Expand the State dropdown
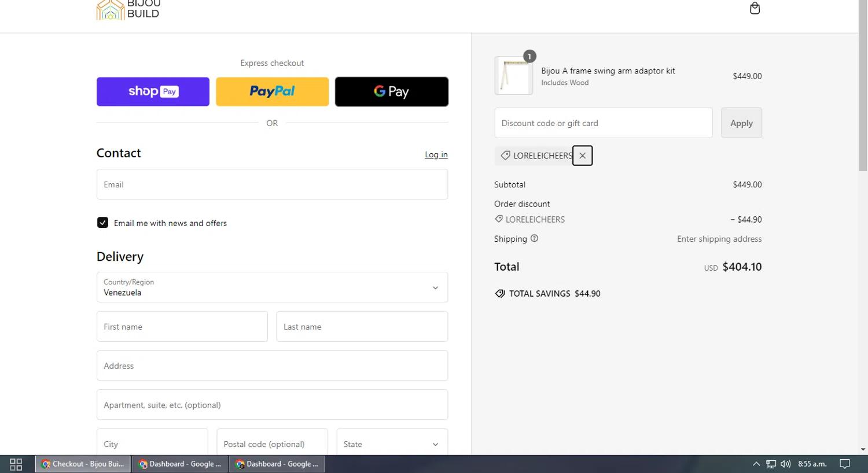The width and height of the screenshot is (868, 473). [x=392, y=444]
